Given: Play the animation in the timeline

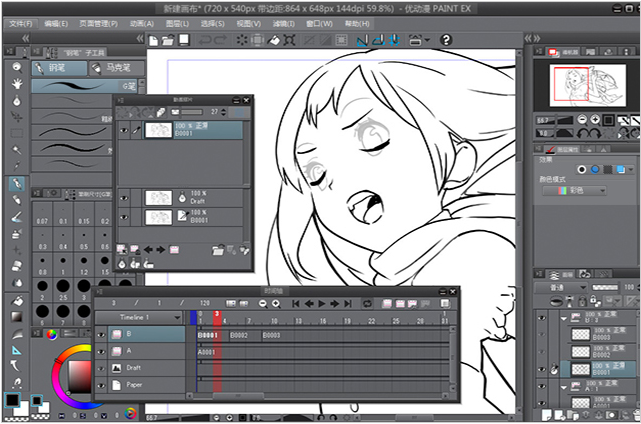Looking at the screenshot, I should [x=322, y=303].
